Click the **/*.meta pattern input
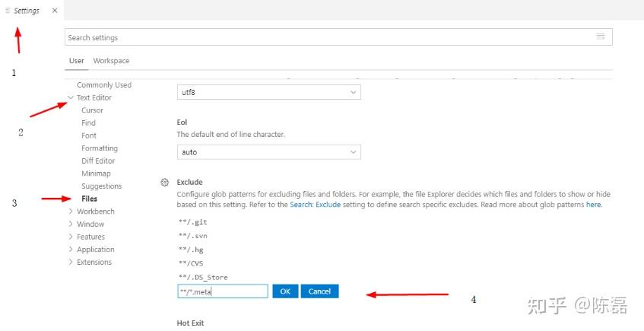Viewport: 644px width, 331px height. tap(222, 291)
